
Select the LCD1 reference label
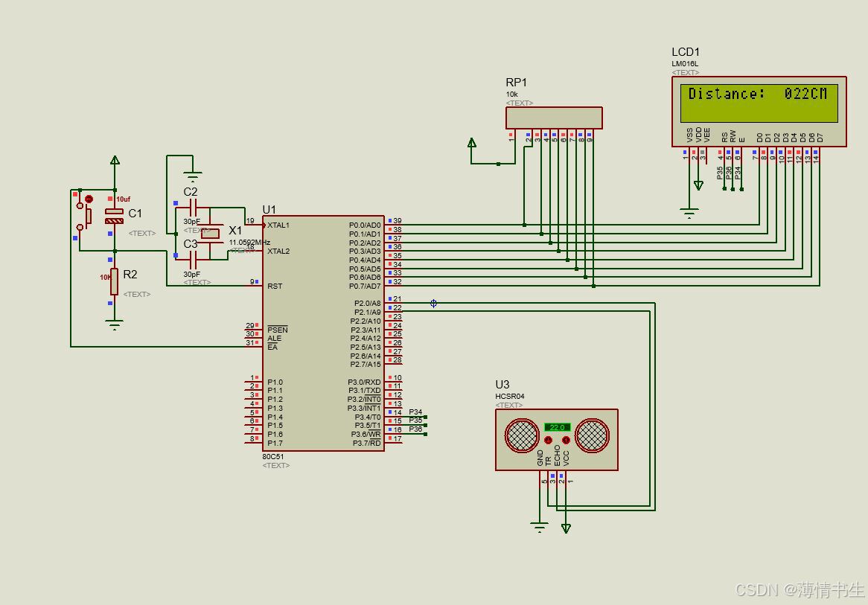[686, 52]
